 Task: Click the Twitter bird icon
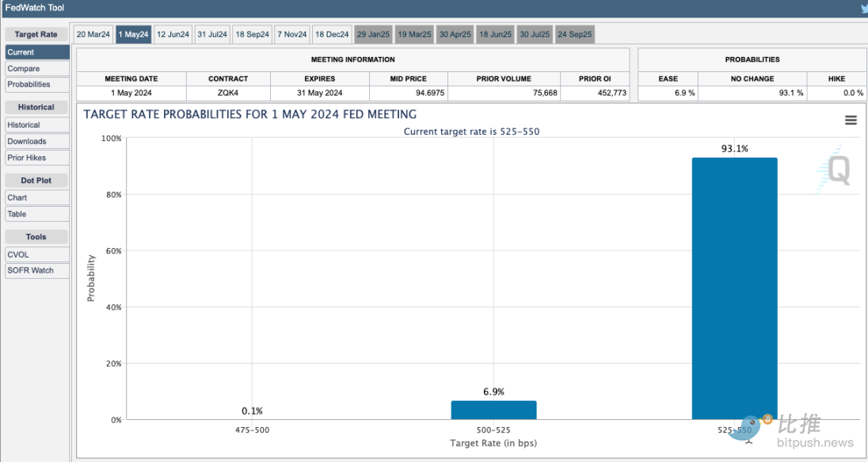(864, 8)
